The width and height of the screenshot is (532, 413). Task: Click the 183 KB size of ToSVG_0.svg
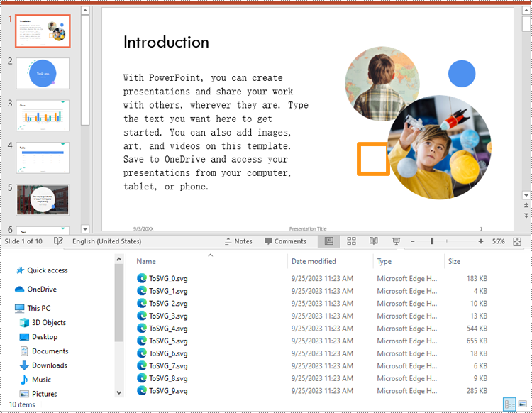pos(477,279)
